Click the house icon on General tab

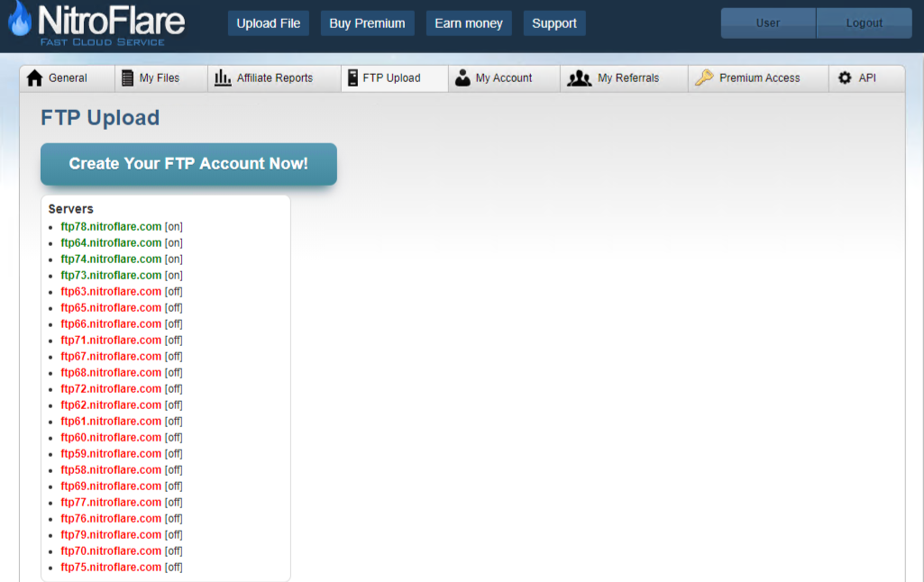(35, 78)
